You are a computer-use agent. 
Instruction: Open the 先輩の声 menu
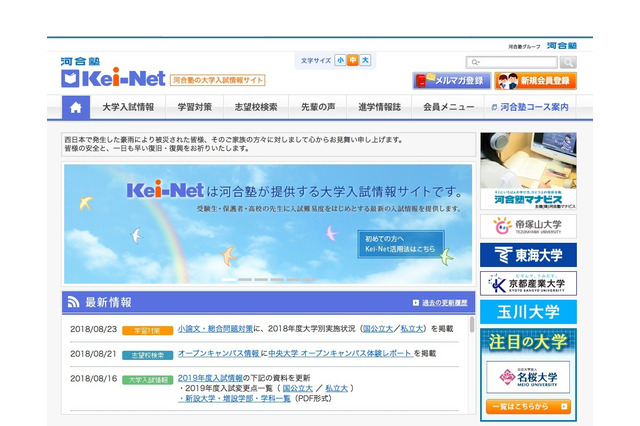pos(318,107)
